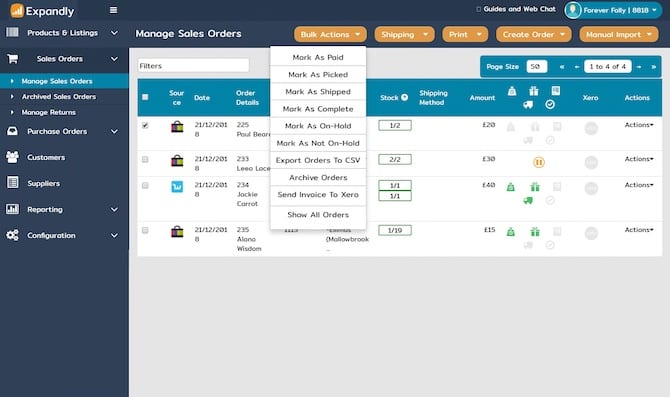Click the source marketplace icon for order 234
This screenshot has width=670, height=397.
pos(177,186)
